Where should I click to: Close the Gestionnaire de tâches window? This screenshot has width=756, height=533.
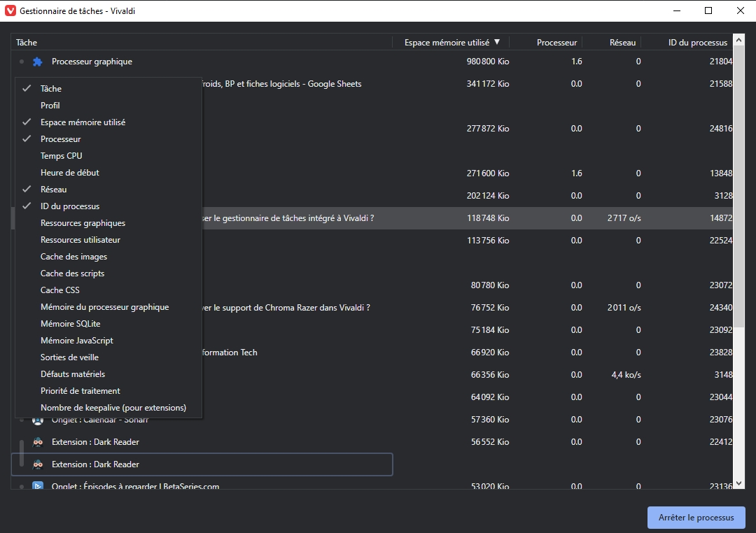[x=740, y=10]
